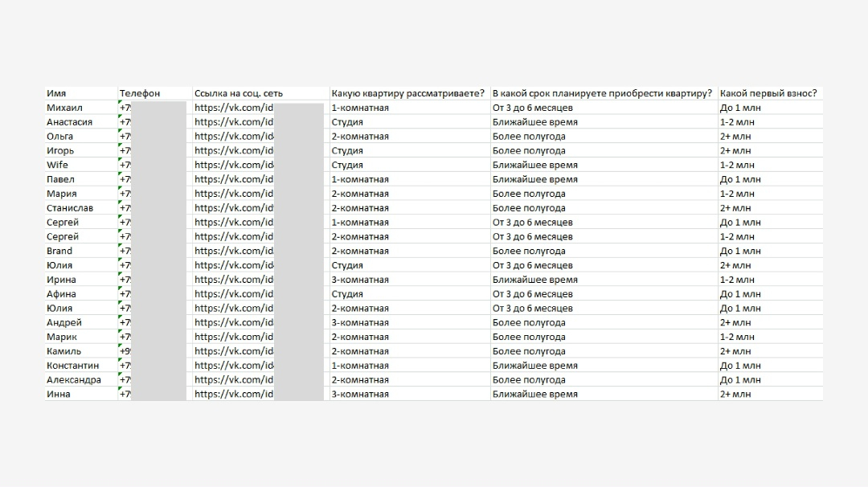Click Марик's "1-2 млн" down payment cell
This screenshot has width=868, height=487.
point(737,337)
